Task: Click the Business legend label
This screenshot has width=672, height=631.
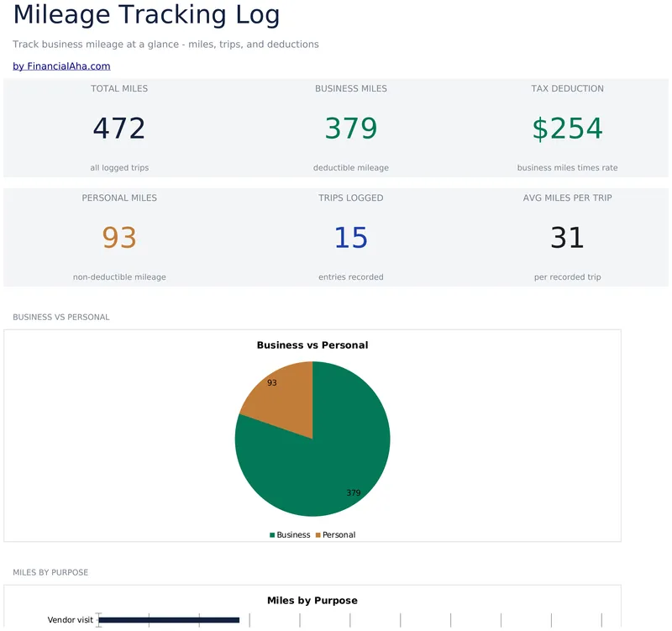Action: [293, 535]
